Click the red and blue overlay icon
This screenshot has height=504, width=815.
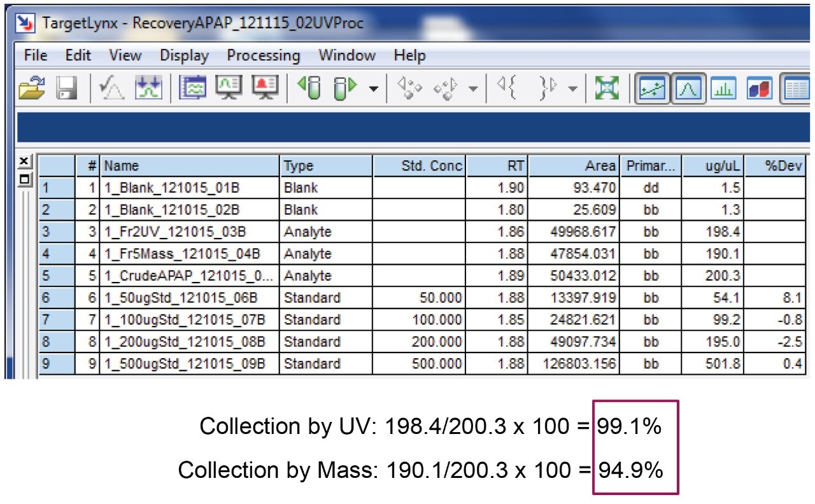760,88
